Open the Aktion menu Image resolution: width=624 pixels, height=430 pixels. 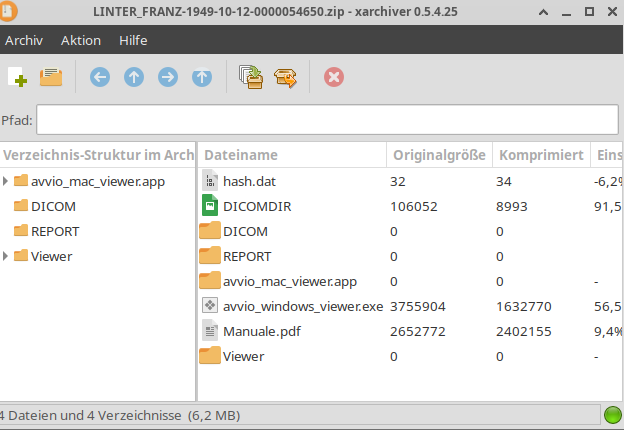81,40
